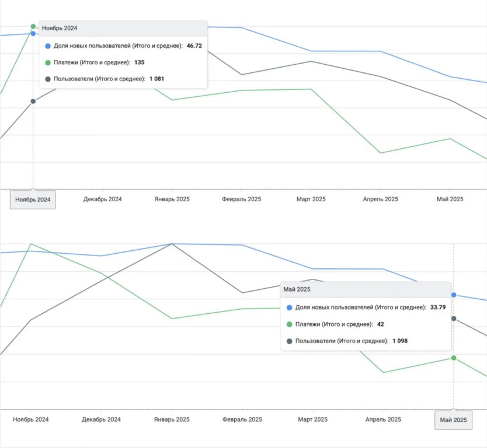
Task: Select blue data point on lower chart line
Action: (x=454, y=295)
